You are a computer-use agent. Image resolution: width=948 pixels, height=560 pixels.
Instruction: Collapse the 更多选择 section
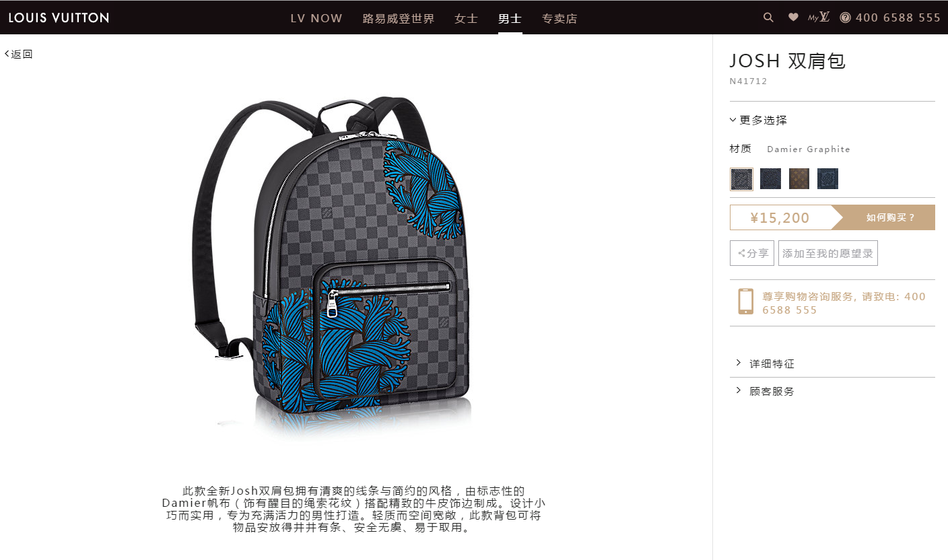(x=758, y=120)
